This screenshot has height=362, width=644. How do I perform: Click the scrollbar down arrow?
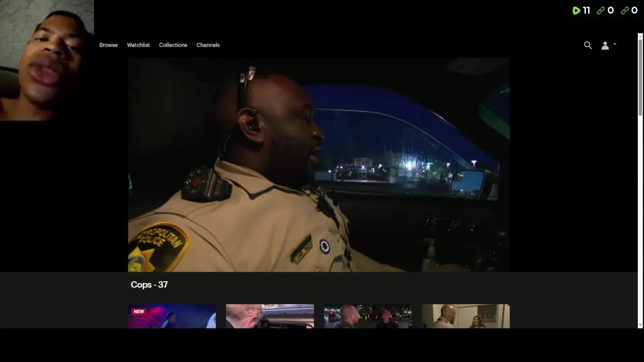(640, 325)
